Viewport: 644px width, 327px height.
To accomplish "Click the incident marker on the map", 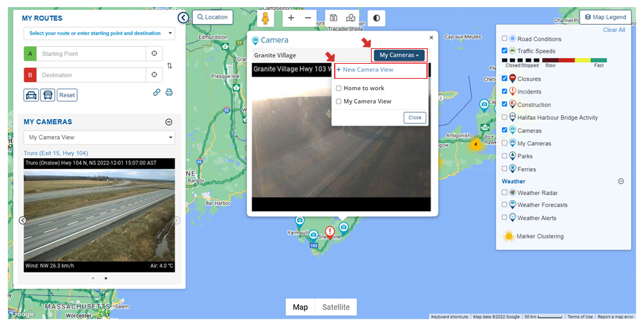I will pos(330,232).
